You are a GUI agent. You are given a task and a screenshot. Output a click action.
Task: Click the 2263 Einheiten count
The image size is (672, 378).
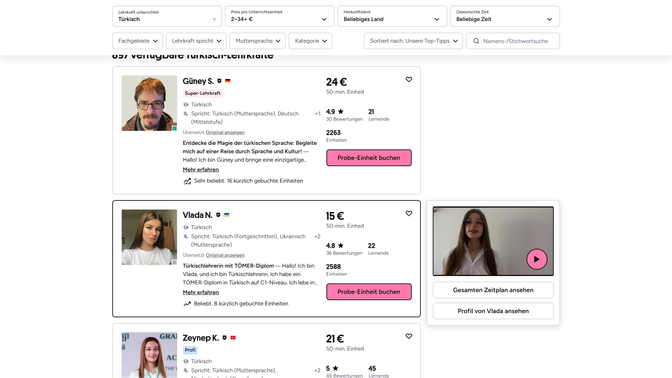click(x=333, y=132)
